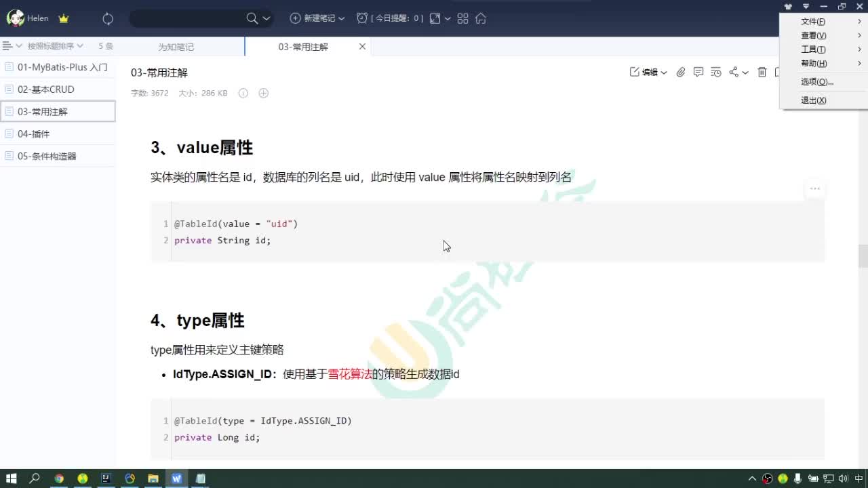Open the 按照标题排序 sort dropdown

click(x=55, y=46)
